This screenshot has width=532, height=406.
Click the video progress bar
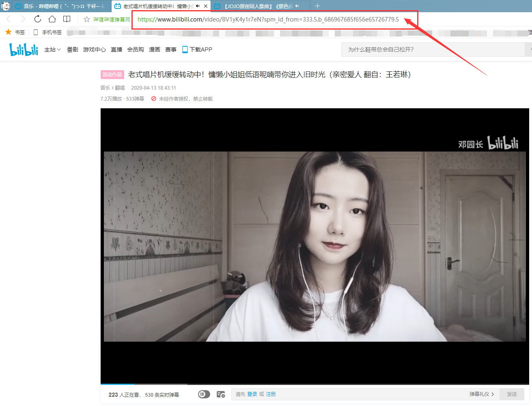point(315,384)
